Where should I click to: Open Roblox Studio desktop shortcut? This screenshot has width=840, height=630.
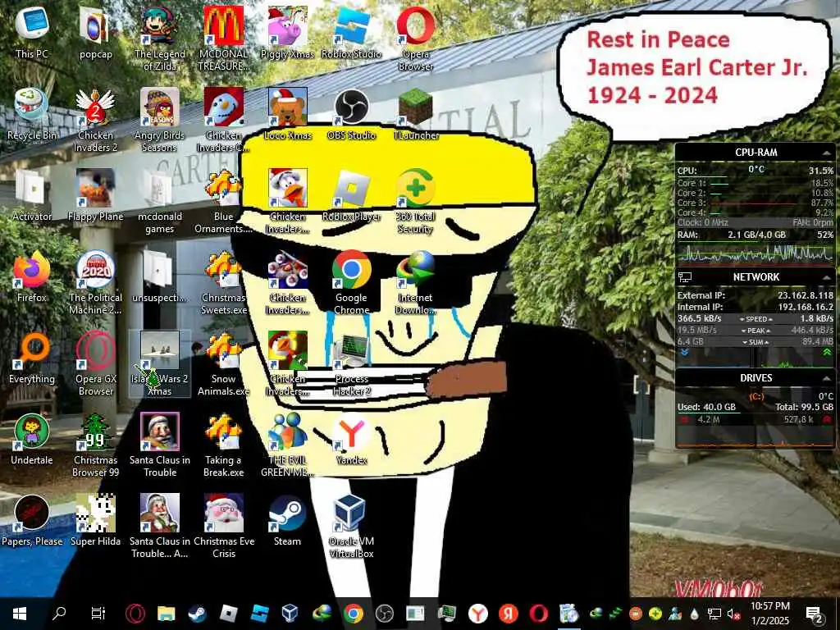tap(351, 32)
